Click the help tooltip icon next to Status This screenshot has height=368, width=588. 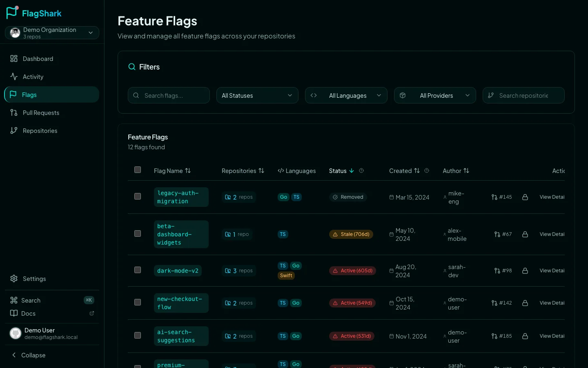pos(361,171)
